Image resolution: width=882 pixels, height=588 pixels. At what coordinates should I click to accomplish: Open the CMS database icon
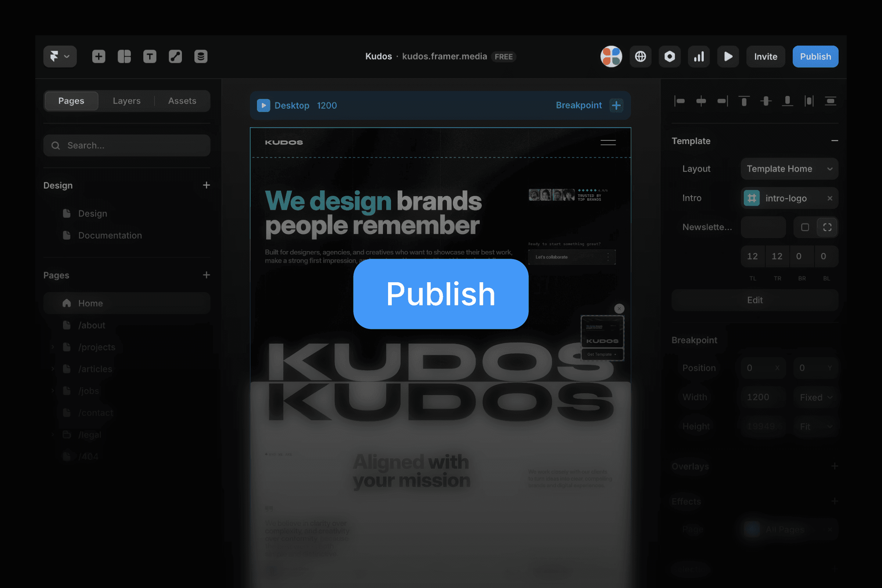click(201, 57)
